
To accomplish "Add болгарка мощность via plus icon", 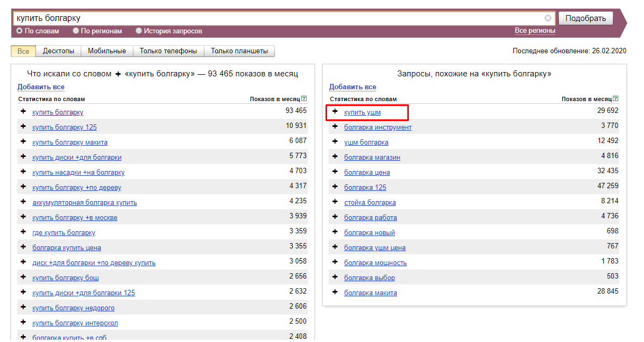I will [335, 262].
